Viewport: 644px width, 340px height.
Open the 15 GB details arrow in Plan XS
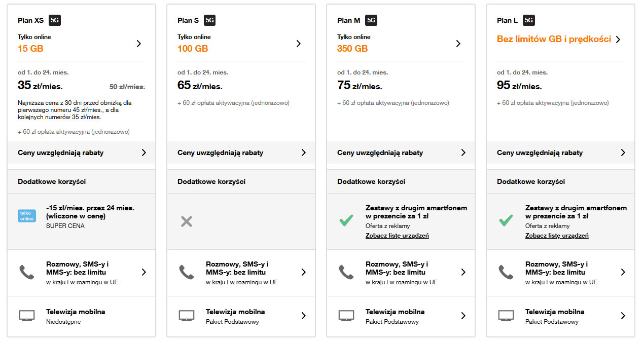coord(139,44)
